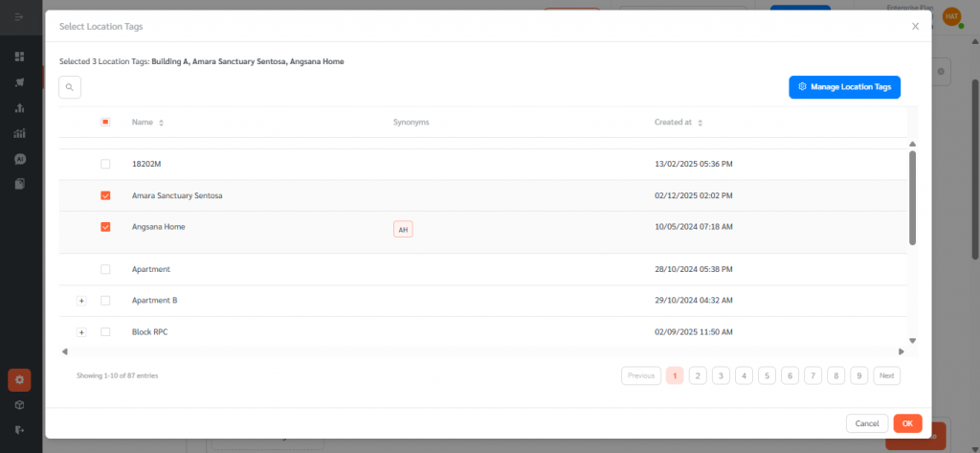
Task: Jump to page 9 of results
Action: pos(858,375)
